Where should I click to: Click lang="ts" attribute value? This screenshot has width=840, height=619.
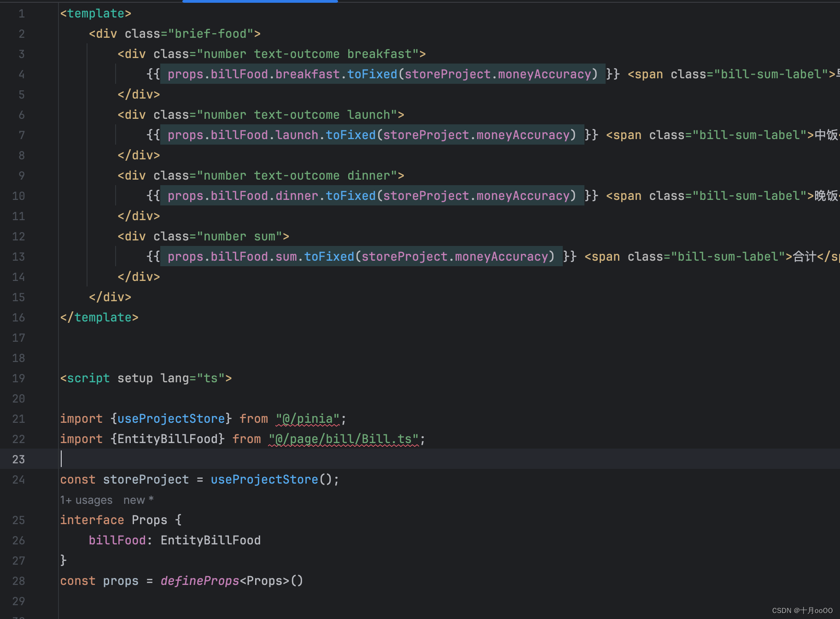point(210,378)
